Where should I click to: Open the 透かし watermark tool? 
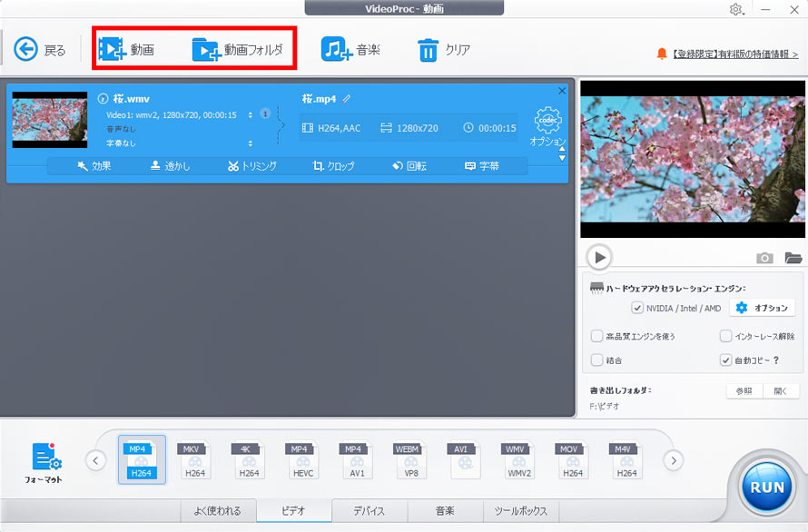170,166
